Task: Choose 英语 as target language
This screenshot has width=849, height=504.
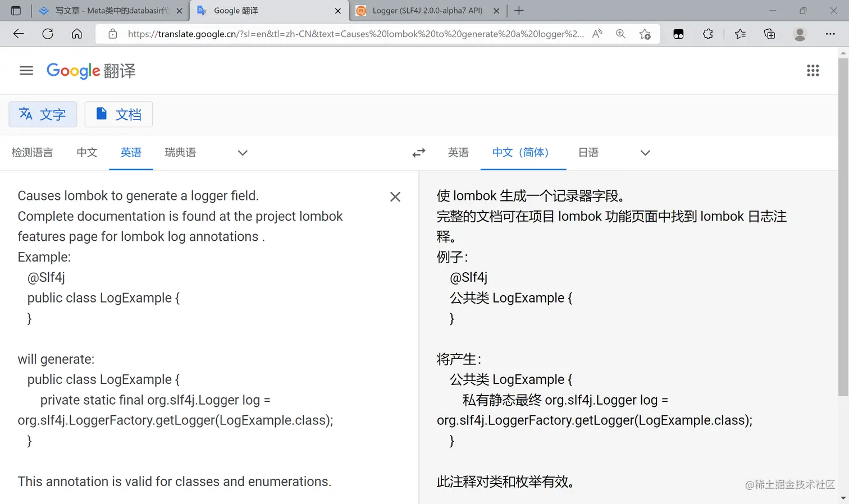Action: (x=458, y=153)
